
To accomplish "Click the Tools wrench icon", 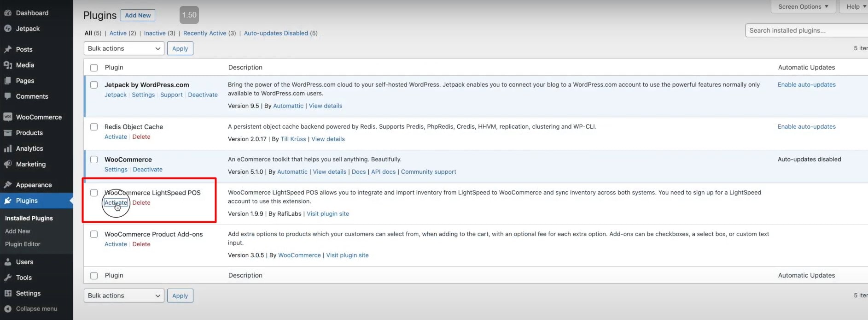I will 8,278.
